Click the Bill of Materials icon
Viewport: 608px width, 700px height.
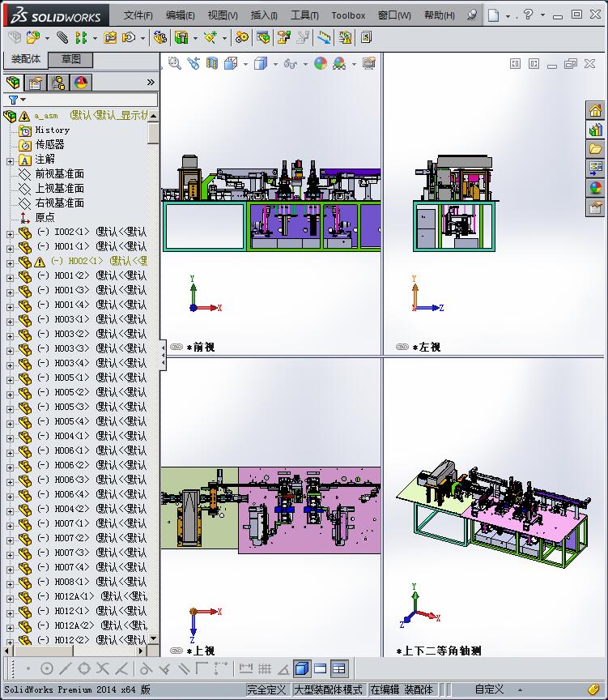[x=263, y=37]
